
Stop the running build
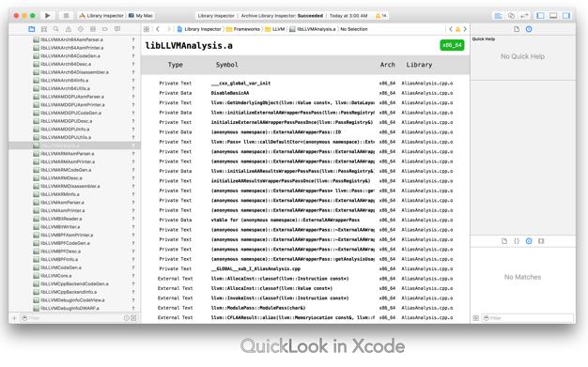[66, 15]
